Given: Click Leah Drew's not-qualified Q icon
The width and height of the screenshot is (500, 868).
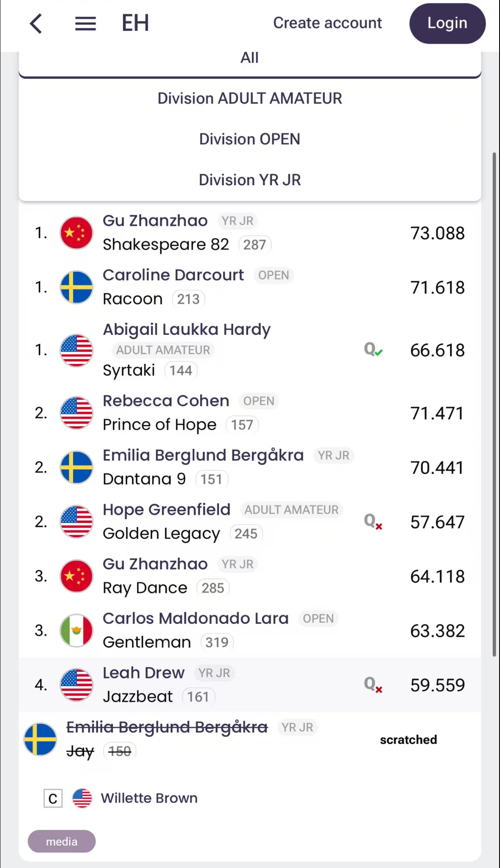Looking at the screenshot, I should [373, 684].
